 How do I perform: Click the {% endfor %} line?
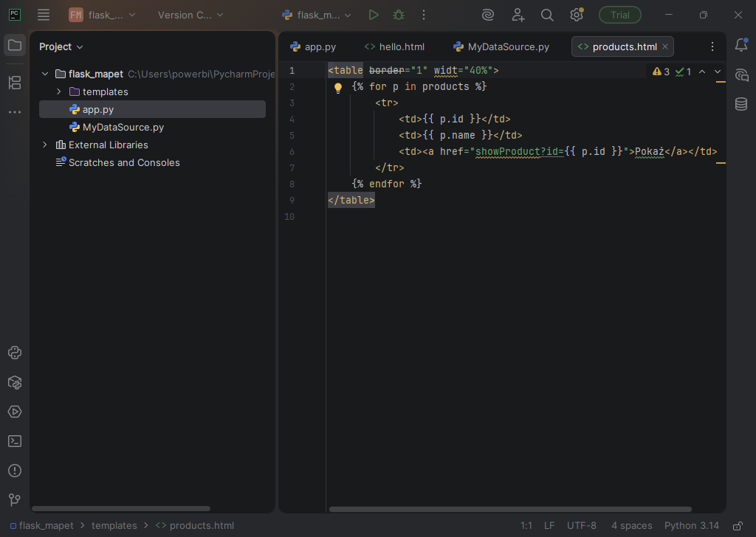[387, 184]
